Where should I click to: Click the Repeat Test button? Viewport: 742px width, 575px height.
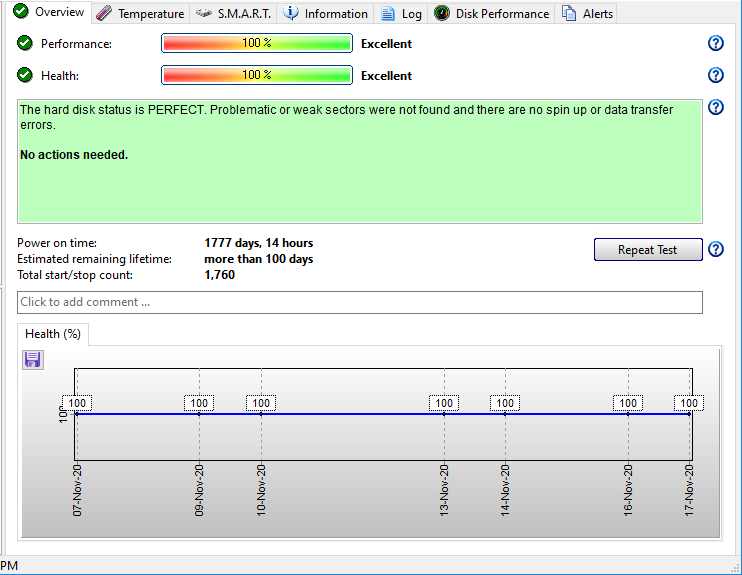648,249
